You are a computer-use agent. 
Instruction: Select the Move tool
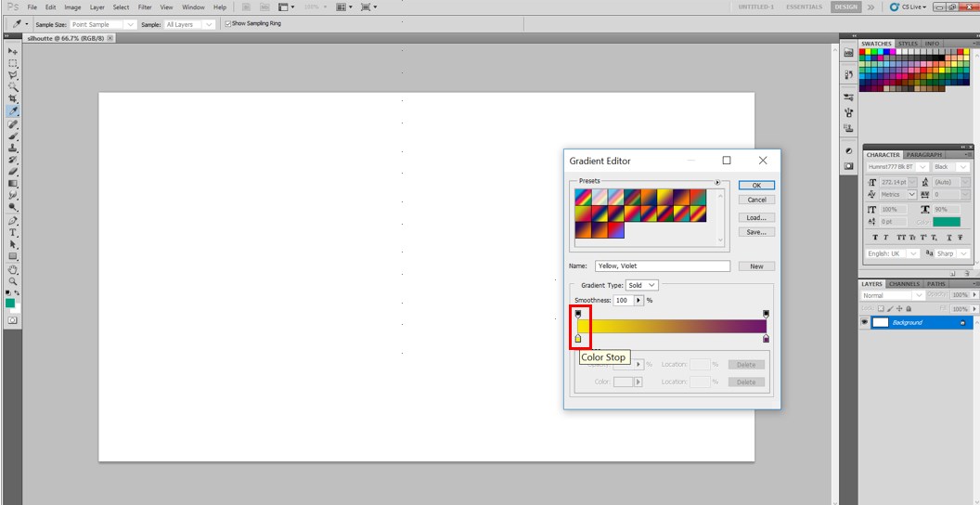point(12,51)
